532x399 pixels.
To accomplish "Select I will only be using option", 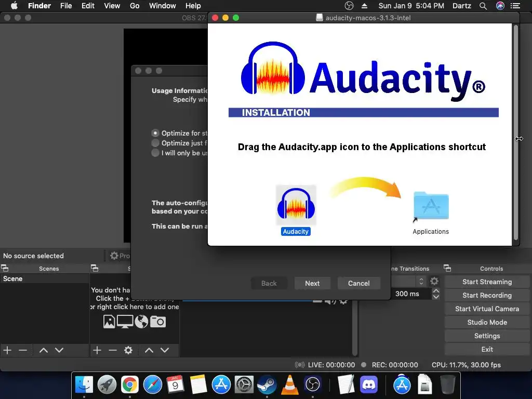I will [155, 153].
